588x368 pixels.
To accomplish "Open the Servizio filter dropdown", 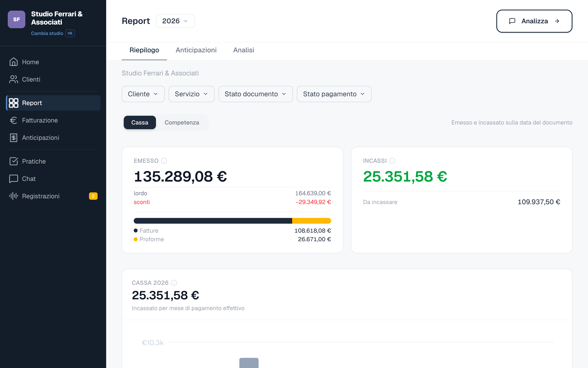I will click(192, 94).
